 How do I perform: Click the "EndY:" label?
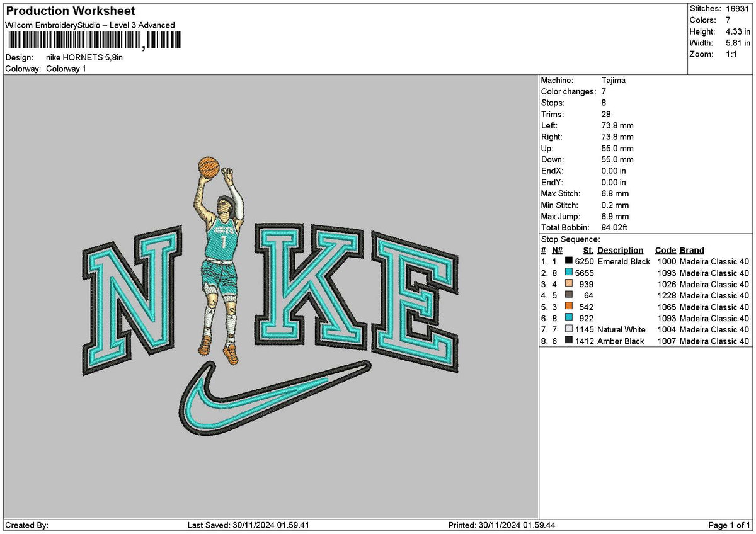point(553,183)
